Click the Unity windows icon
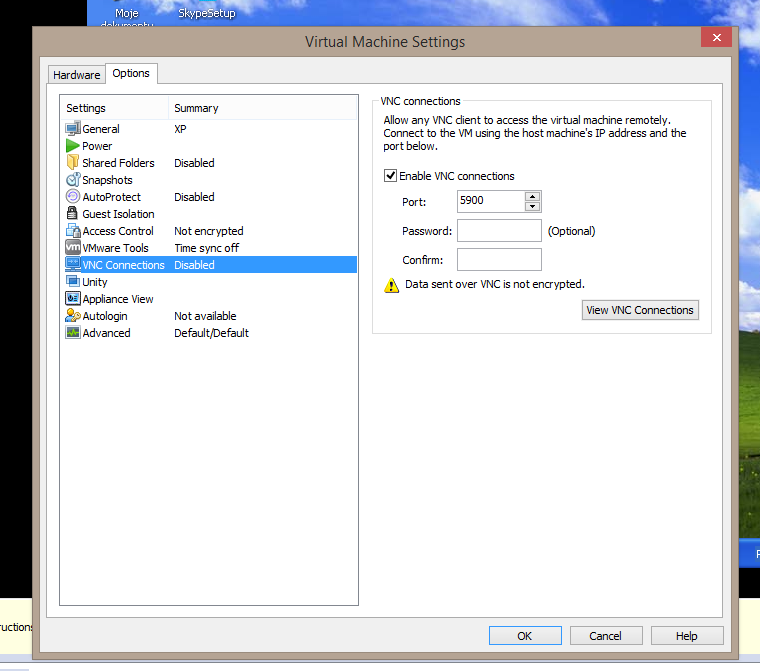This screenshot has height=671, width=760. (x=73, y=281)
